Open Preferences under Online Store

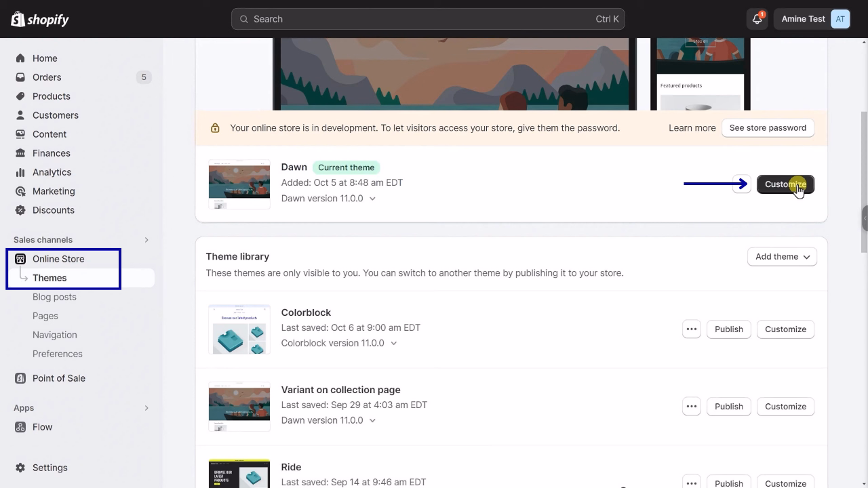58,354
